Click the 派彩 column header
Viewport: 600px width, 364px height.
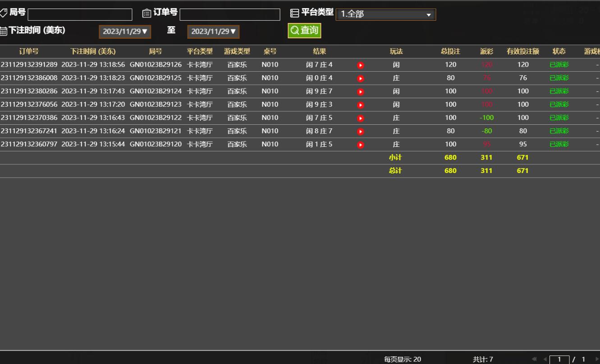(x=486, y=52)
